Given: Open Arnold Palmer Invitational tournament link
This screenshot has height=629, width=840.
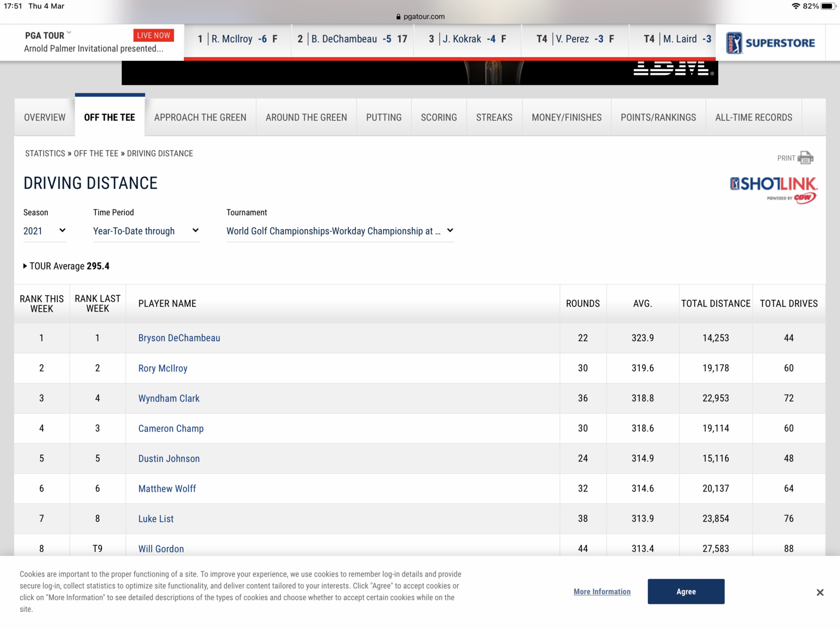Looking at the screenshot, I should coord(93,48).
